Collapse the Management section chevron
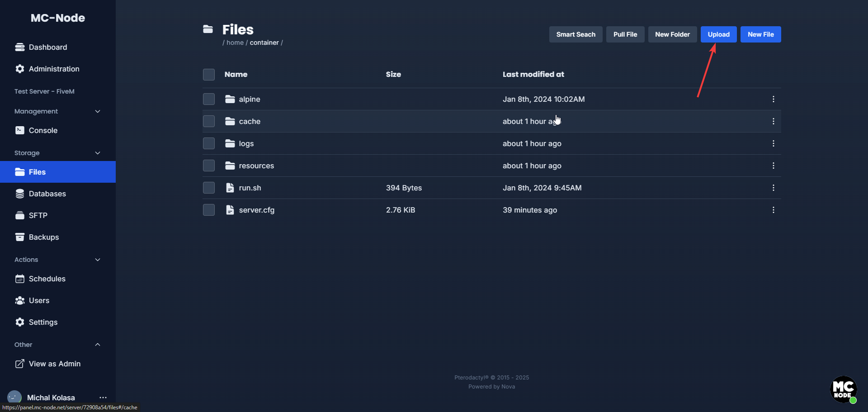 tap(98, 111)
